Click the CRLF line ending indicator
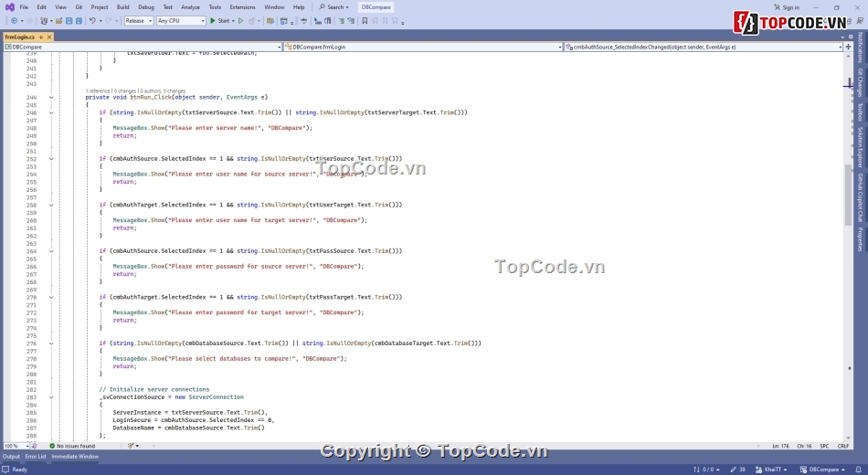 click(843, 446)
